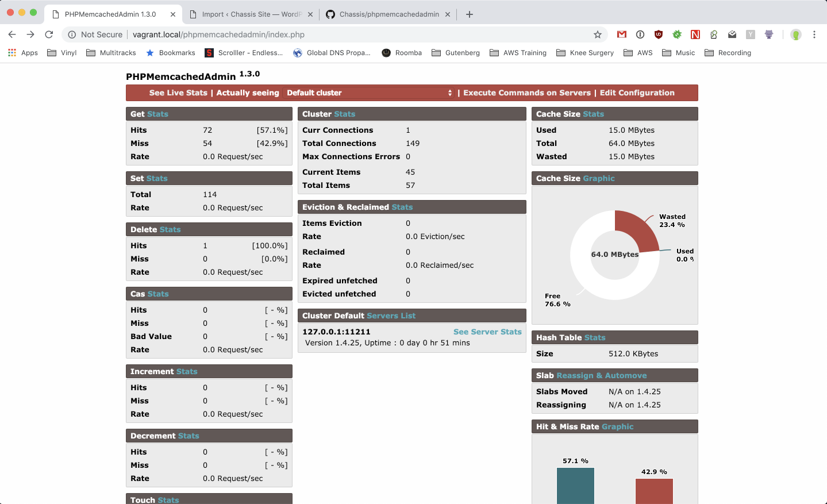Screen dimensions: 827x504
Task: Open a new tab with the plus icon
Action: coord(470,14)
